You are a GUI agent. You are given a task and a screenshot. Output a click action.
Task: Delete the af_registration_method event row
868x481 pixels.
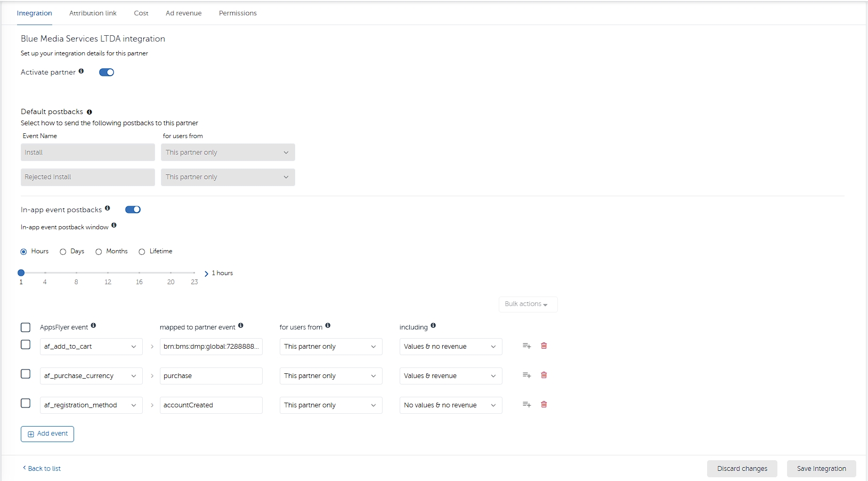[543, 405]
